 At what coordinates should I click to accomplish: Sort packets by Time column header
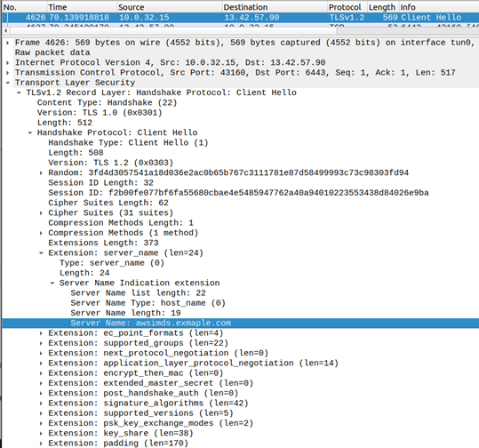82,7
